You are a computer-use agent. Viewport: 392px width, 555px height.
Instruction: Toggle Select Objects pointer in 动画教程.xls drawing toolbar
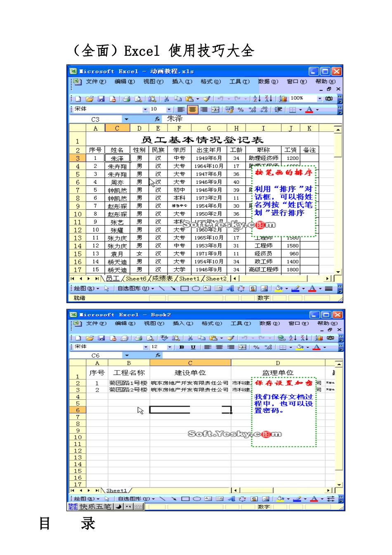click(106, 288)
